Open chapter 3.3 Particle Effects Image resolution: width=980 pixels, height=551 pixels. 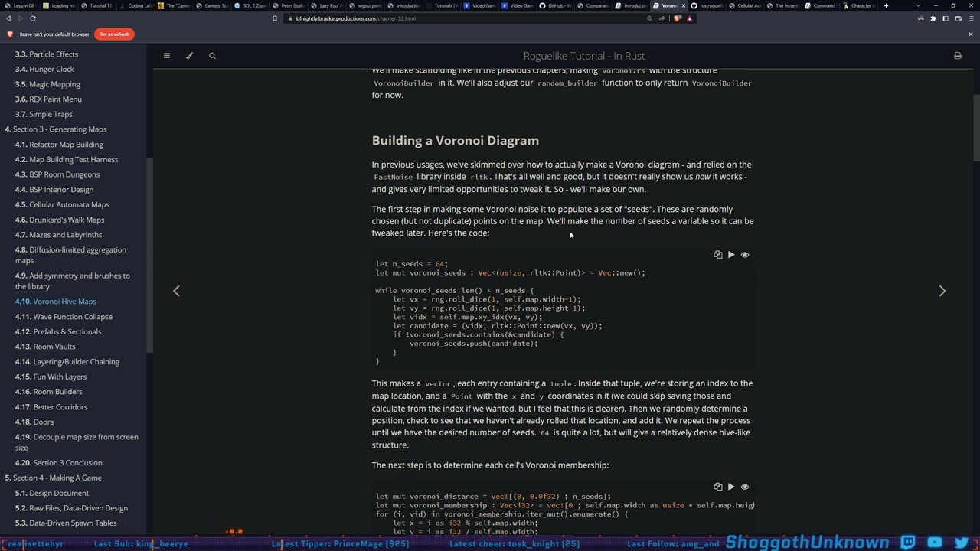[x=47, y=54]
